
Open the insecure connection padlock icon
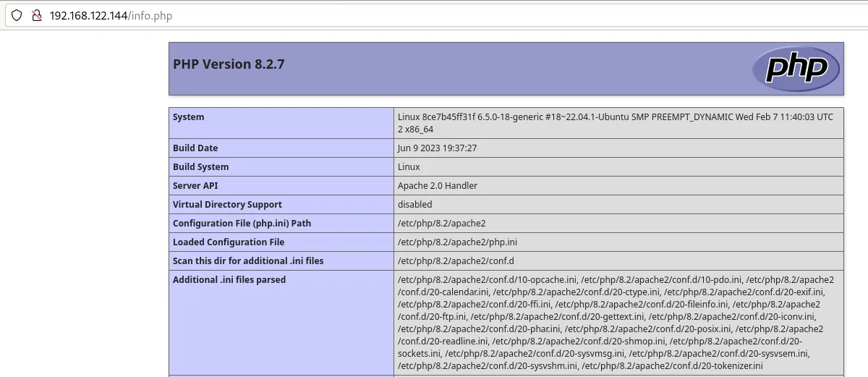[x=34, y=15]
